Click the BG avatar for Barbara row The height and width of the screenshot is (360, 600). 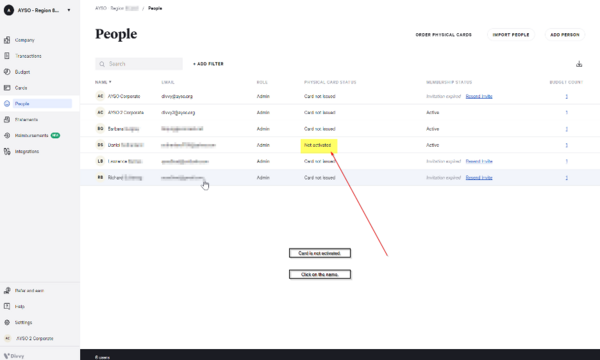[x=100, y=129]
